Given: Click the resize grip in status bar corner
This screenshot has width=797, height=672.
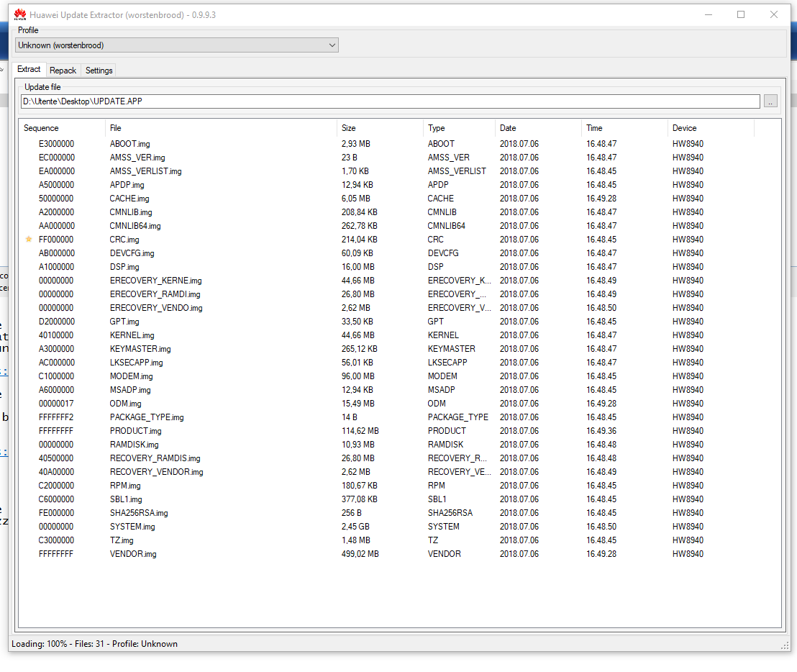Looking at the screenshot, I should (x=784, y=645).
